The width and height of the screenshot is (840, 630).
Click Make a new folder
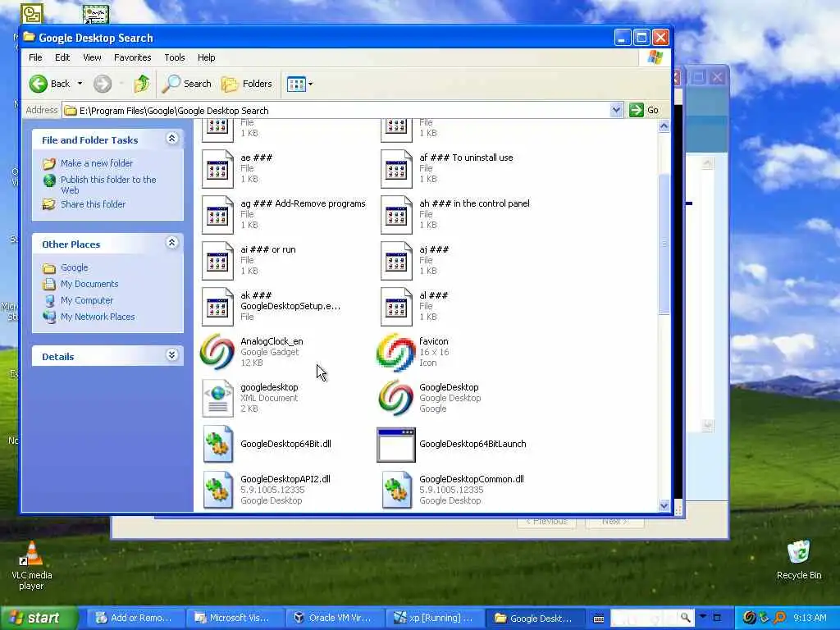[97, 163]
